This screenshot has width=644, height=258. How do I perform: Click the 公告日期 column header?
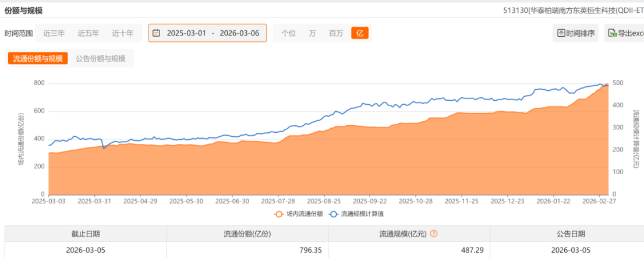pos(569,234)
